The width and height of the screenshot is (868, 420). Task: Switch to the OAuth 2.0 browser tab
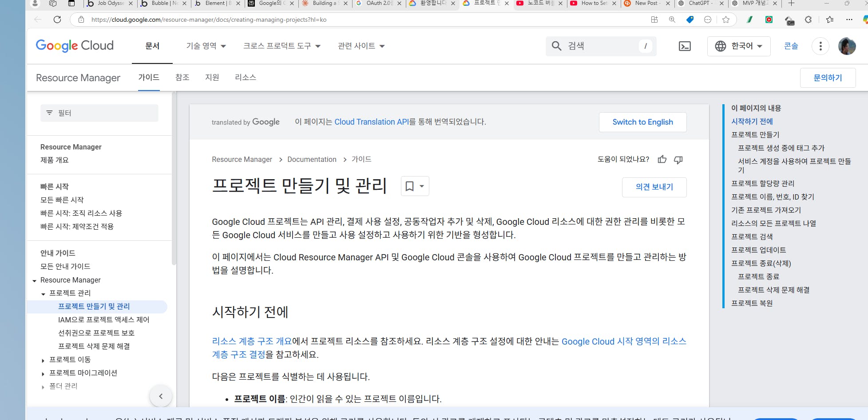[380, 4]
